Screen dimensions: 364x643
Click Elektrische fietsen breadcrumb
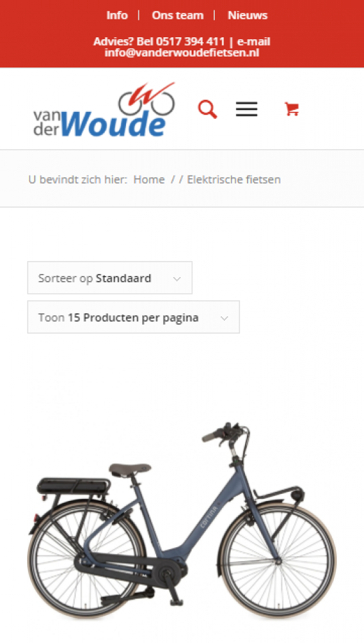click(234, 179)
